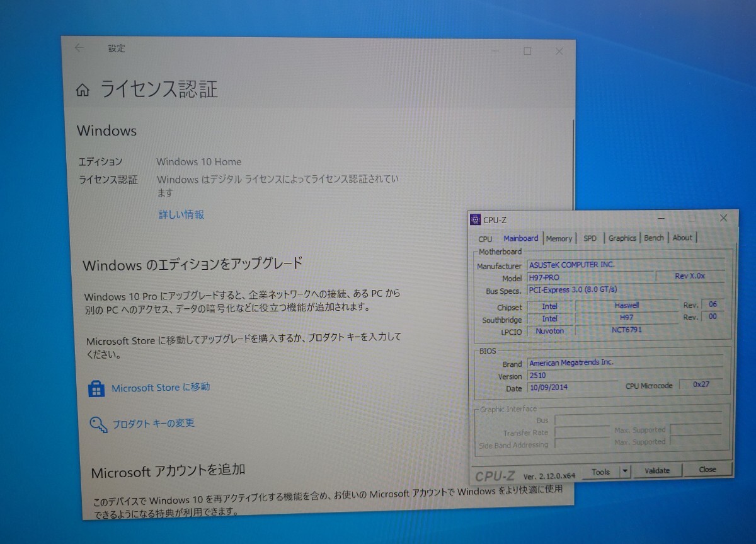Image resolution: width=756 pixels, height=544 pixels.
Task: Open the 詳しい情報 link
Action: [x=181, y=214]
